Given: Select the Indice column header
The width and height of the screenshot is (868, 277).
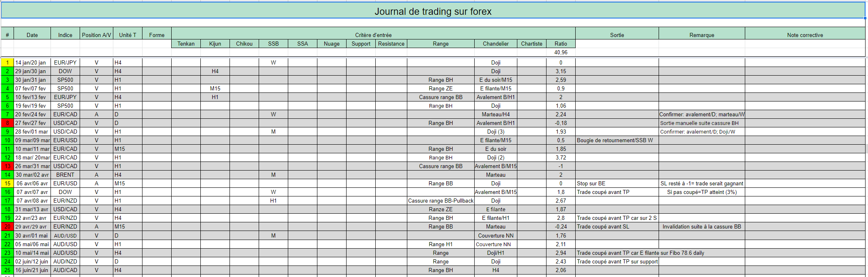Looking at the screenshot, I should (x=65, y=35).
